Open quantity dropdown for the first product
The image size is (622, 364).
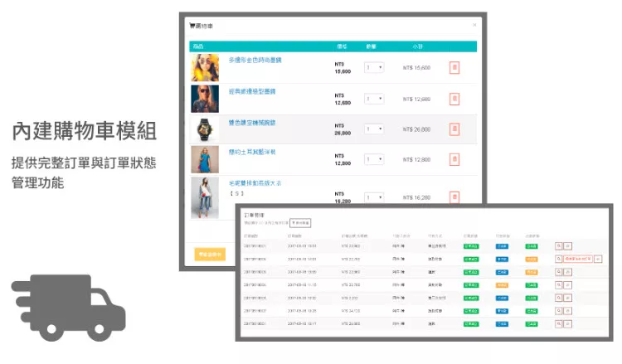pos(373,68)
